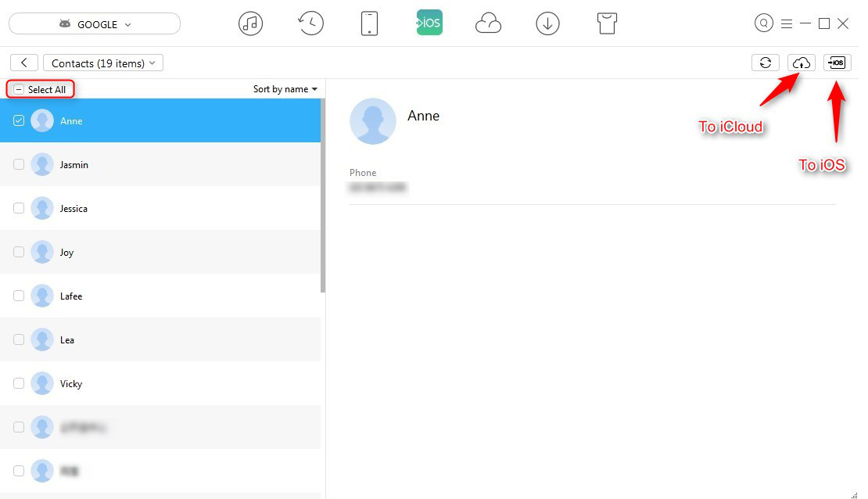Select the Joy contact name
The width and height of the screenshot is (868, 499).
tap(66, 253)
